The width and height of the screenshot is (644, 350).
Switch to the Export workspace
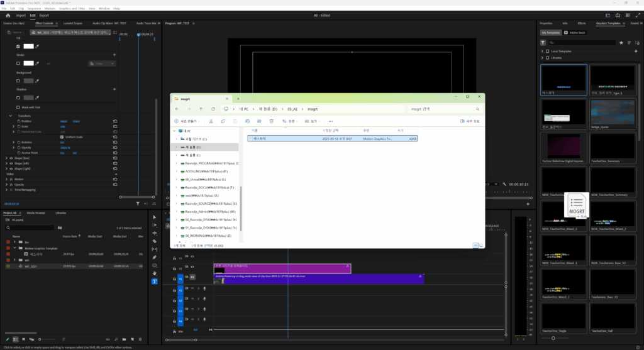click(x=44, y=15)
